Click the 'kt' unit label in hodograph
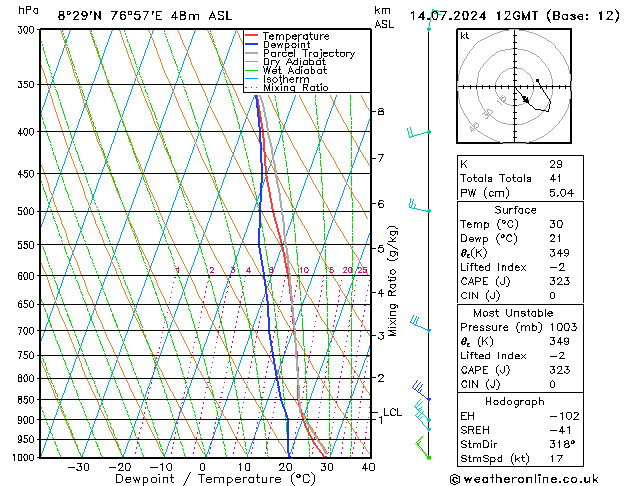Image resolution: width=629 pixels, height=486 pixels. (x=465, y=36)
